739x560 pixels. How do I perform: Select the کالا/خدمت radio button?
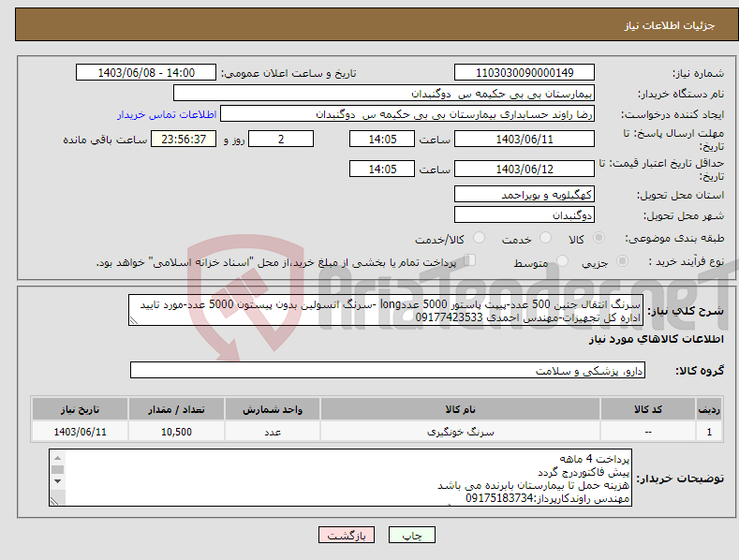point(479,238)
